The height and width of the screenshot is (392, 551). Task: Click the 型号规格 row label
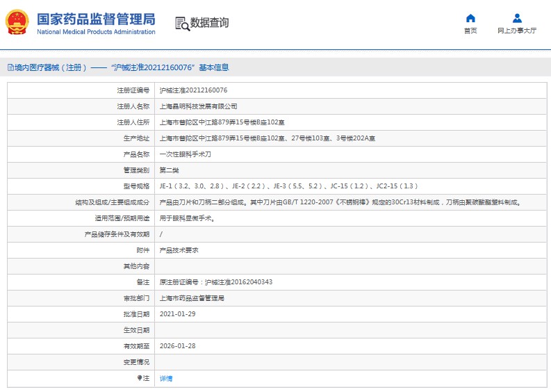(x=136, y=186)
